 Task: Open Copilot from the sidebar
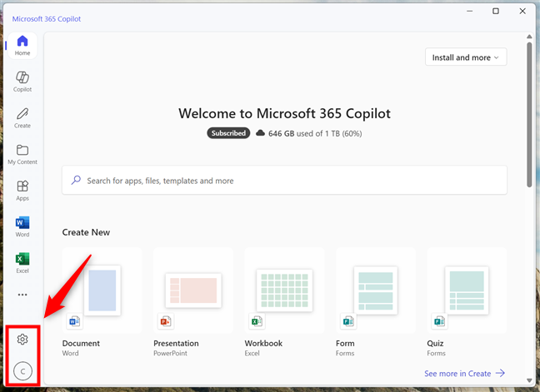(x=22, y=82)
